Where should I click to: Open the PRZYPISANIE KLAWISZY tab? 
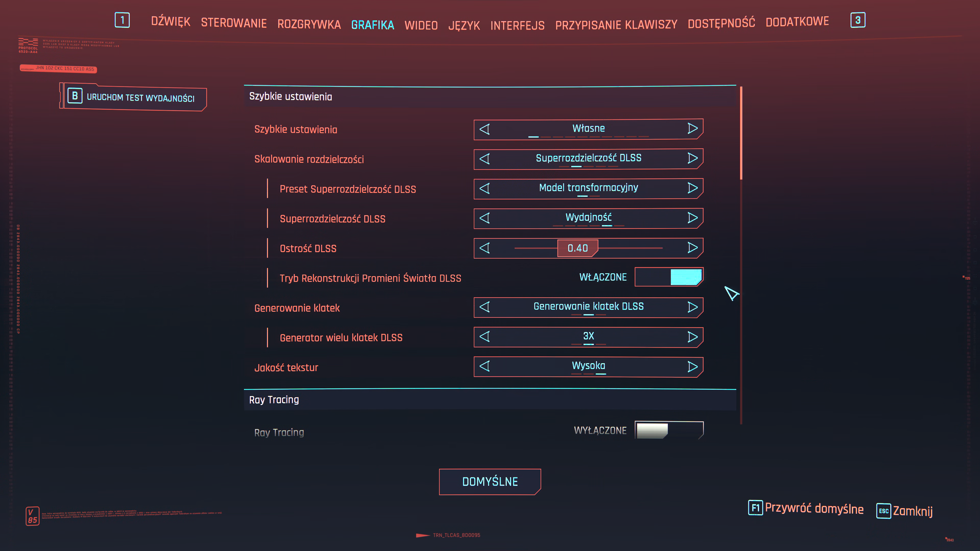click(x=616, y=25)
